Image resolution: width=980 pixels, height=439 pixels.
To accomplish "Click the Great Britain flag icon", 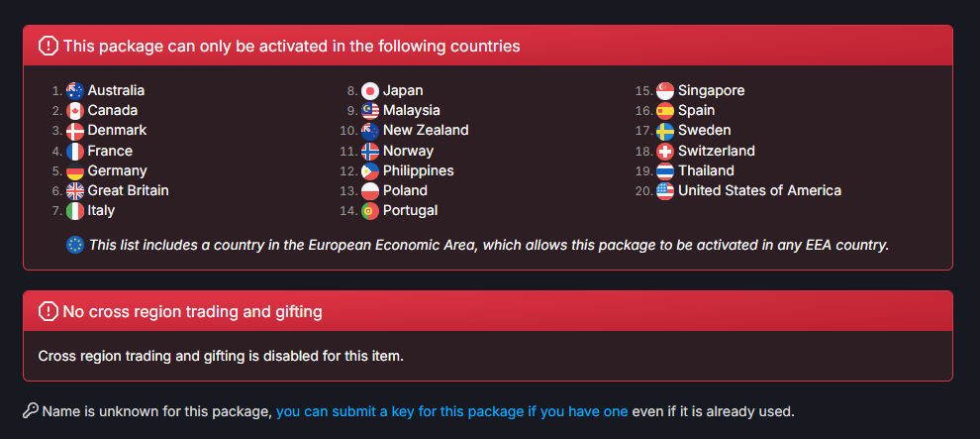I will pyautogui.click(x=75, y=190).
